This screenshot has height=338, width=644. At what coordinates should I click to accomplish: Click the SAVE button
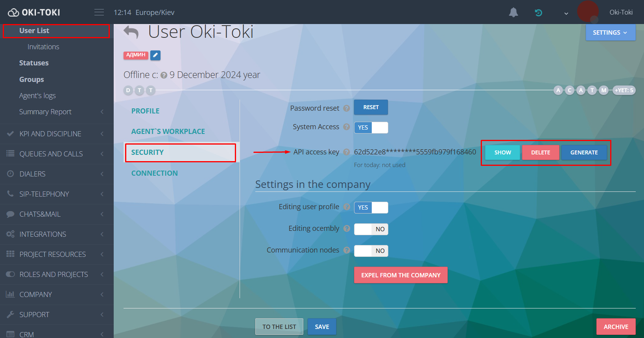click(322, 327)
